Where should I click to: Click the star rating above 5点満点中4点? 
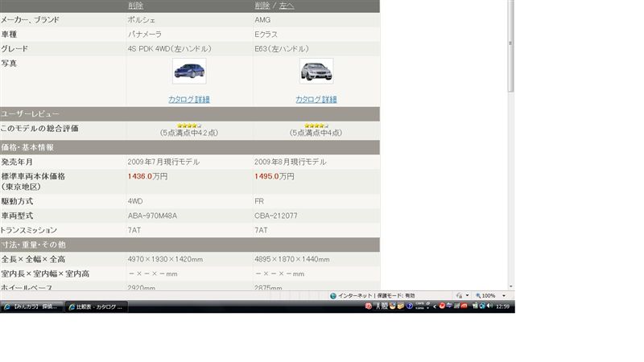(316, 125)
